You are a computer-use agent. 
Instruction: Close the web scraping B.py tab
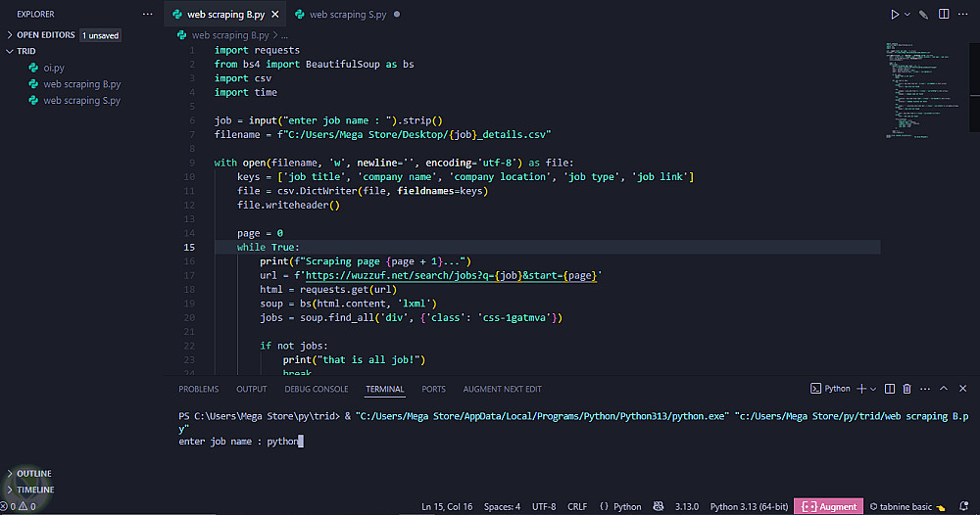tap(275, 15)
